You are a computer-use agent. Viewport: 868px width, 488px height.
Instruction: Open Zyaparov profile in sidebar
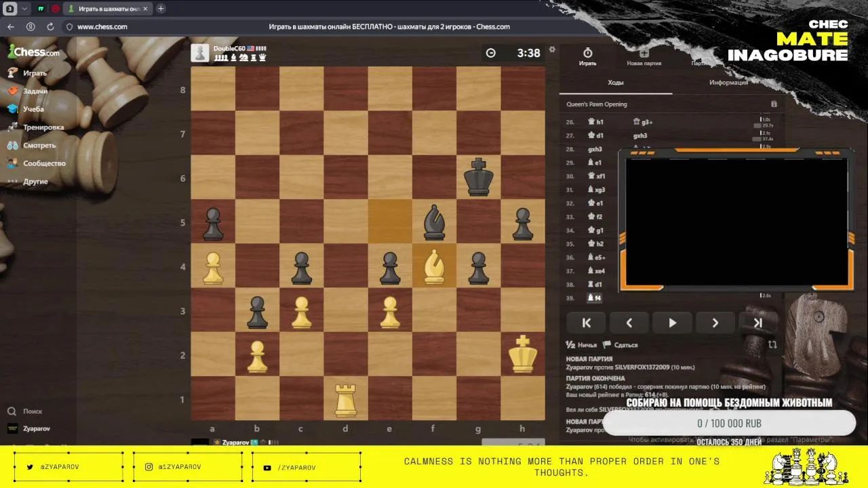28,429
